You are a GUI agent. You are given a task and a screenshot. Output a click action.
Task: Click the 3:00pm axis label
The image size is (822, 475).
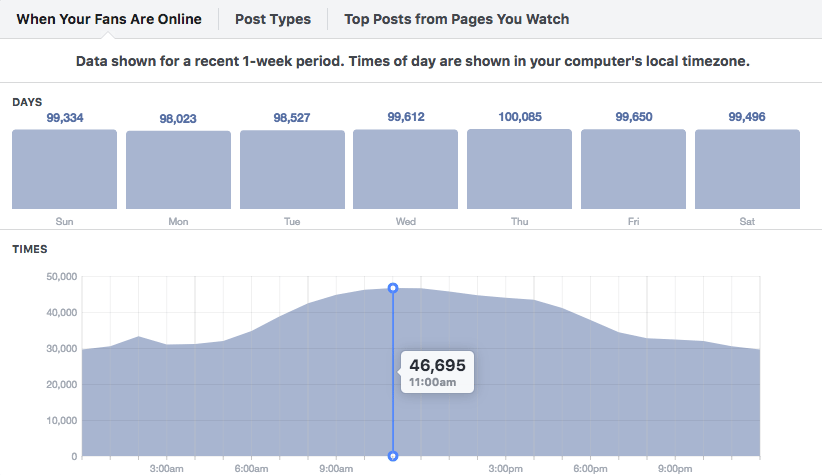pyautogui.click(x=505, y=469)
